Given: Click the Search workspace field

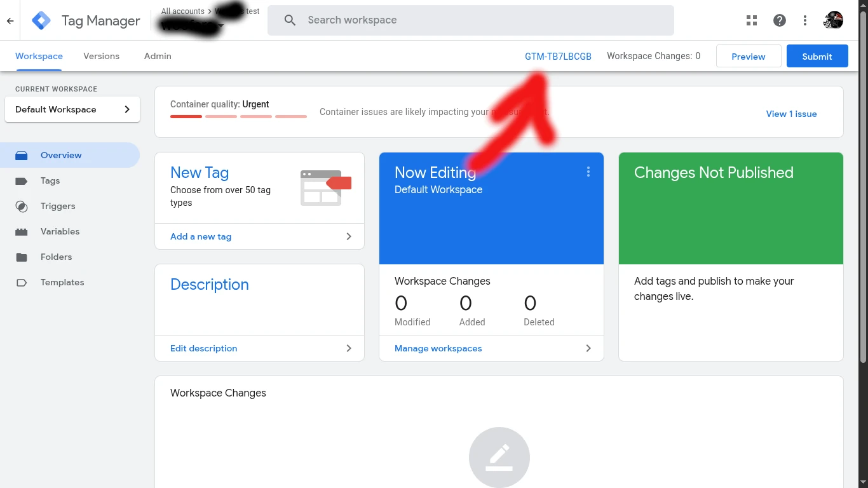Looking at the screenshot, I should (x=470, y=20).
